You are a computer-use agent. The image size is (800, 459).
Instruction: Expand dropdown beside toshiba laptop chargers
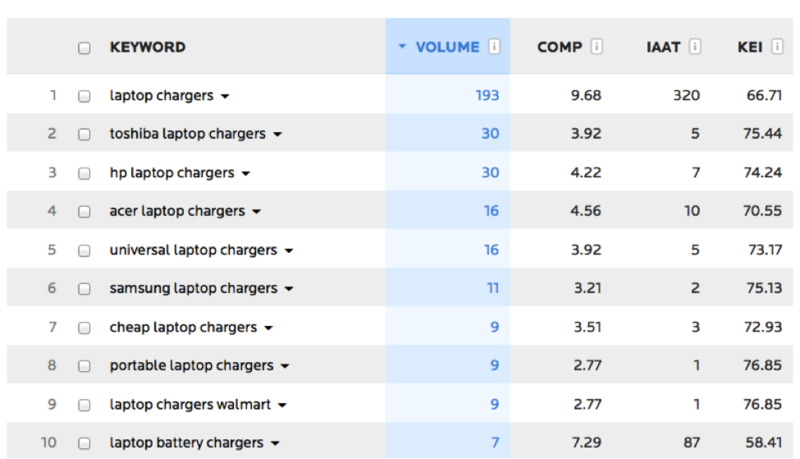tap(278, 135)
